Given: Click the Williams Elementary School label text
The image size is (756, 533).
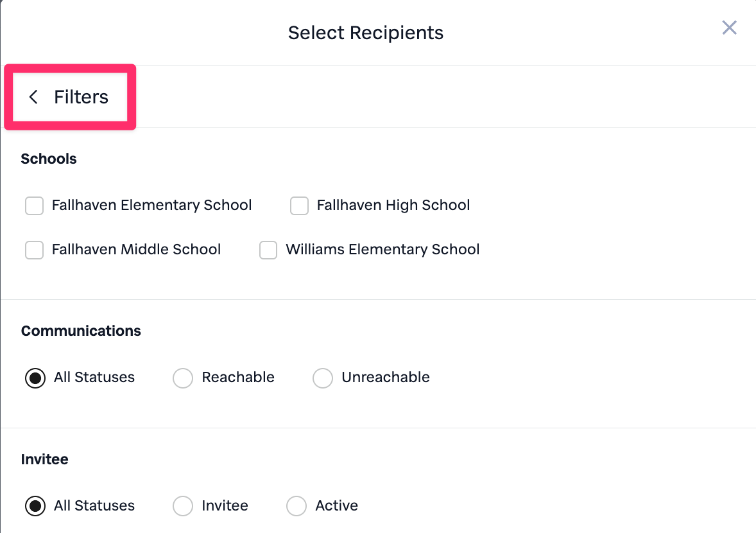Looking at the screenshot, I should tap(382, 249).
